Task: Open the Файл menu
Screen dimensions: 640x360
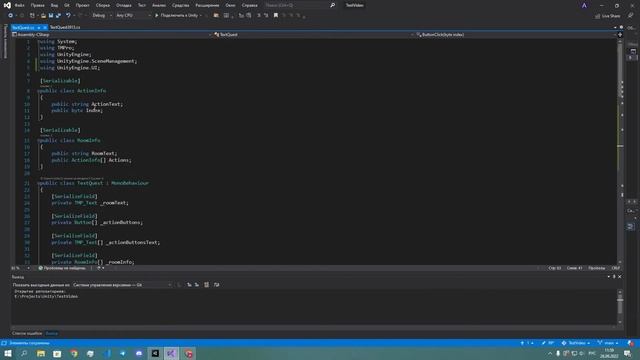Action: (19, 5)
